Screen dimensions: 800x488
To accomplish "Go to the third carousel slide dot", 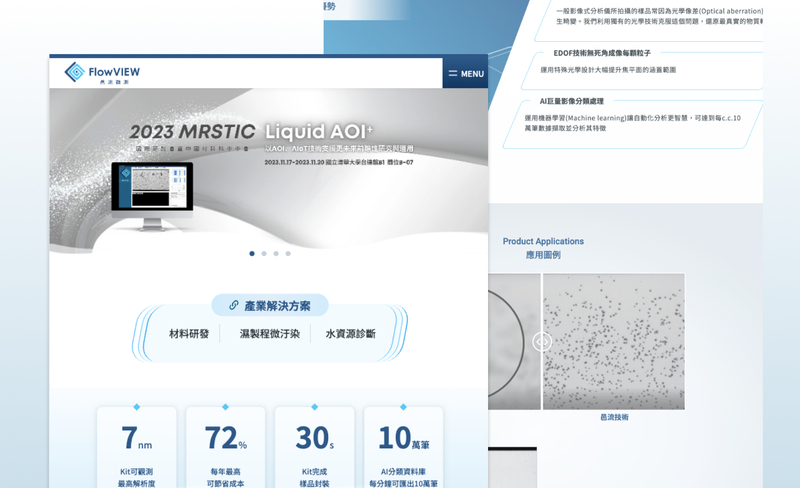I will pyautogui.click(x=276, y=254).
